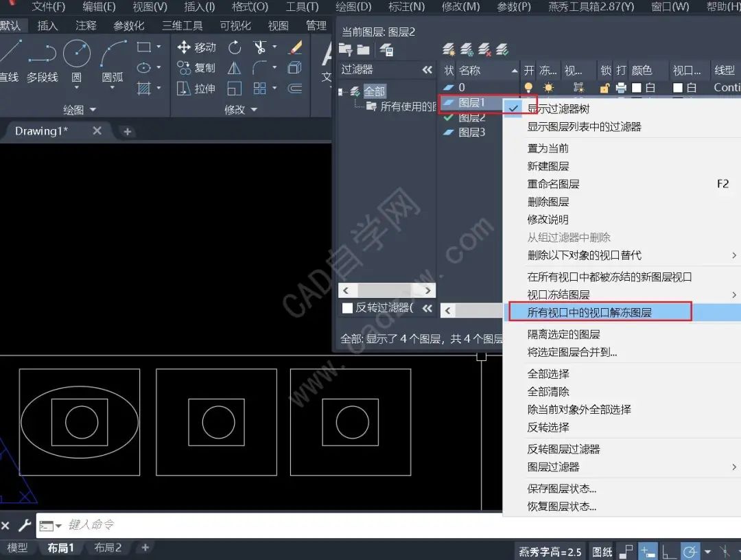Check the 反转过滤器 checkbox
741x560 pixels.
point(348,308)
